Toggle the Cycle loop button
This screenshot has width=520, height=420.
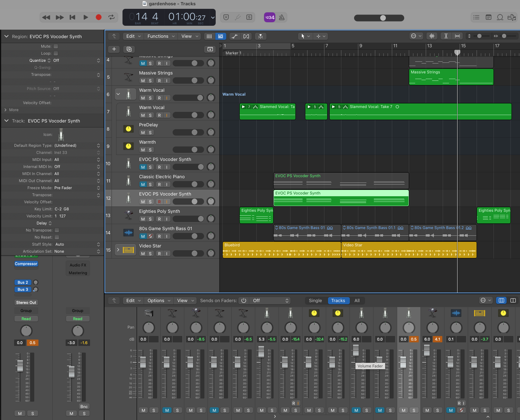(112, 17)
